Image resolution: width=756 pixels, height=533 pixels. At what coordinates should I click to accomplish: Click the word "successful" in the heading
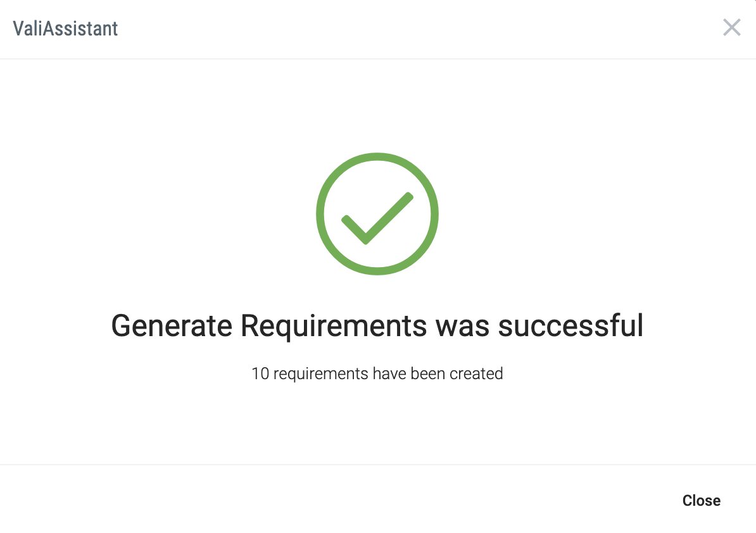(571, 326)
